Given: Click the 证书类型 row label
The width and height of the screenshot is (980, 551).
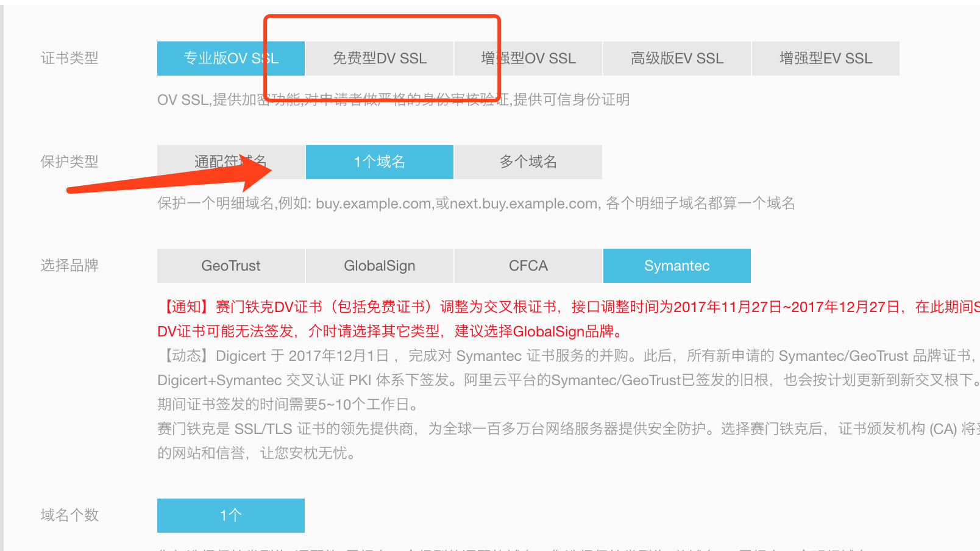Looking at the screenshot, I should (x=69, y=59).
